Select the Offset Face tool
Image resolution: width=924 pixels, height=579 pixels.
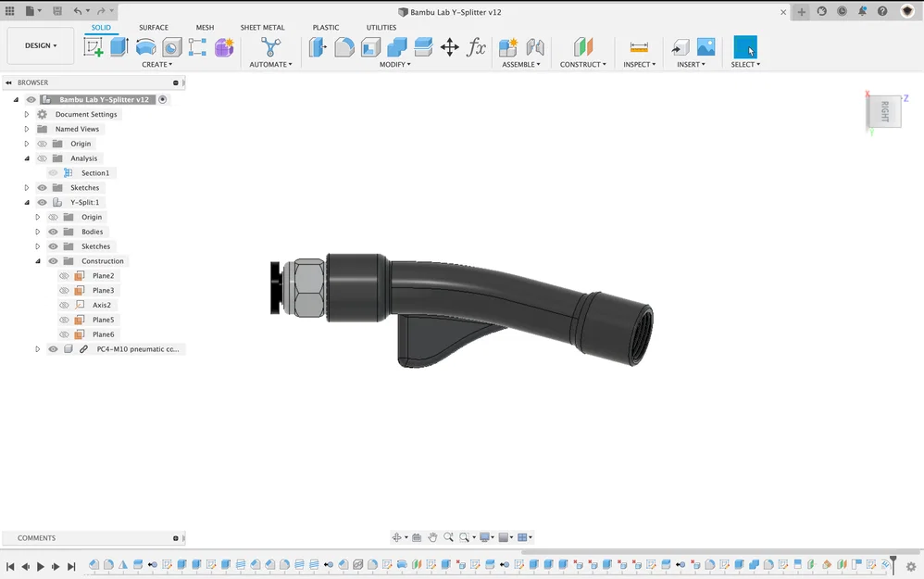coord(423,47)
